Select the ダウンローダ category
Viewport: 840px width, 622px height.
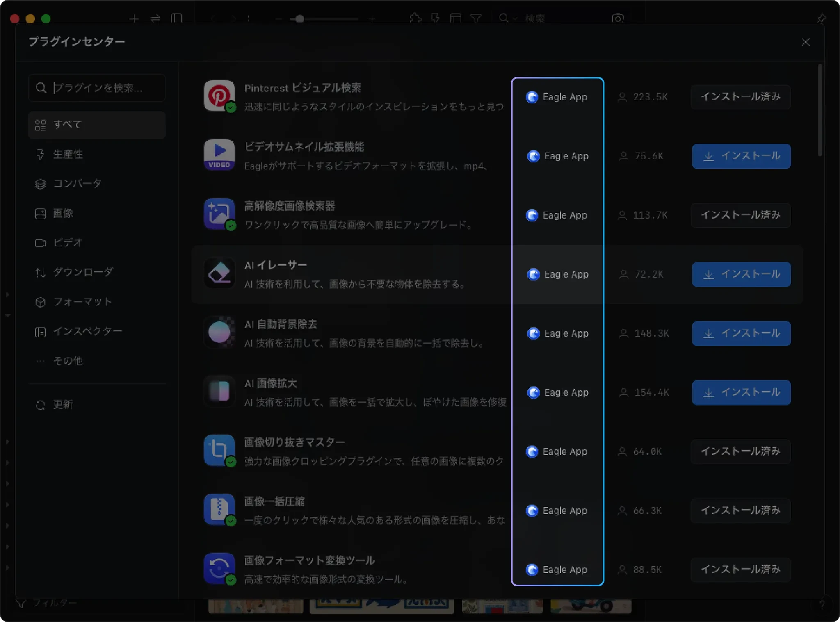[x=97, y=272]
